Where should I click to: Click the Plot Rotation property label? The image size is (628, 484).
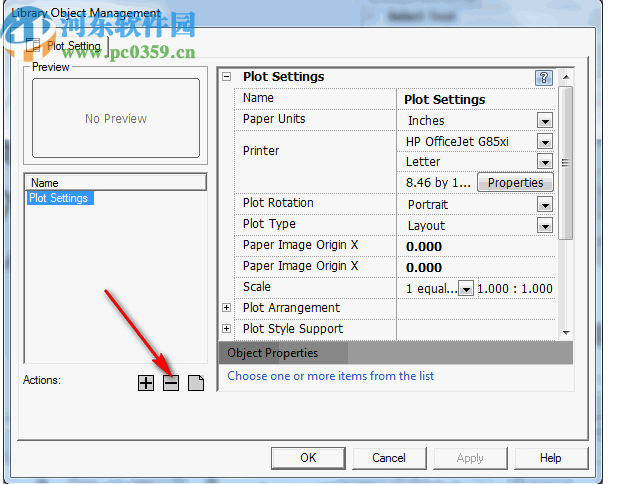point(278,203)
